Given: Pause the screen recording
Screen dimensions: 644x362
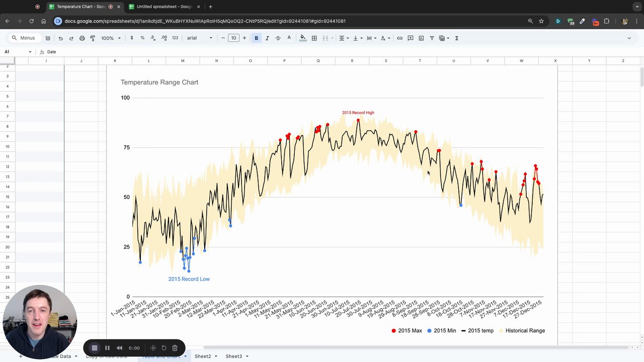Looking at the screenshot, I should 107,348.
